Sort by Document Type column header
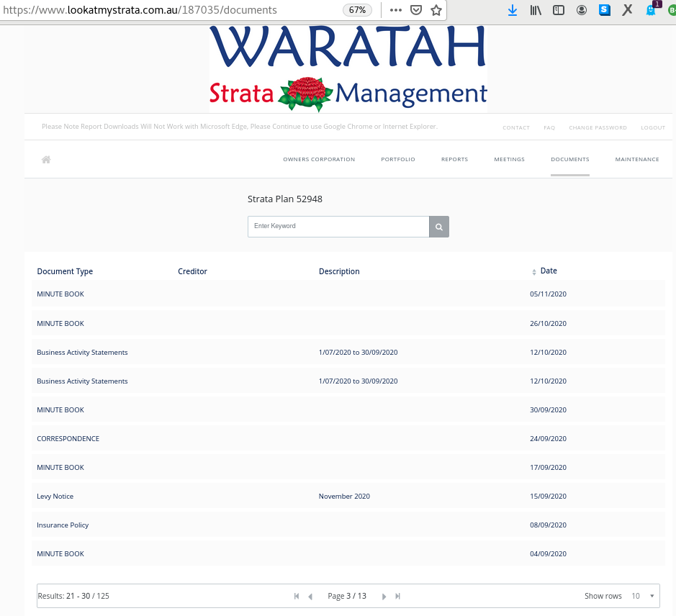 (x=65, y=271)
